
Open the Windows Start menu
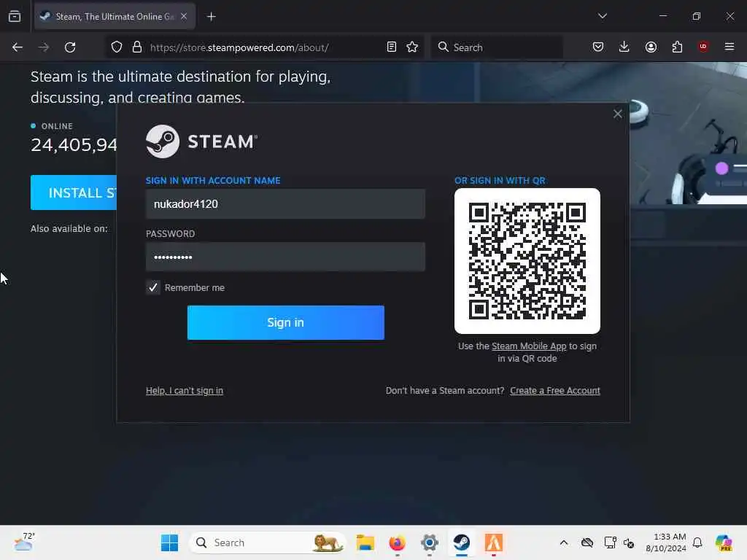pos(169,542)
